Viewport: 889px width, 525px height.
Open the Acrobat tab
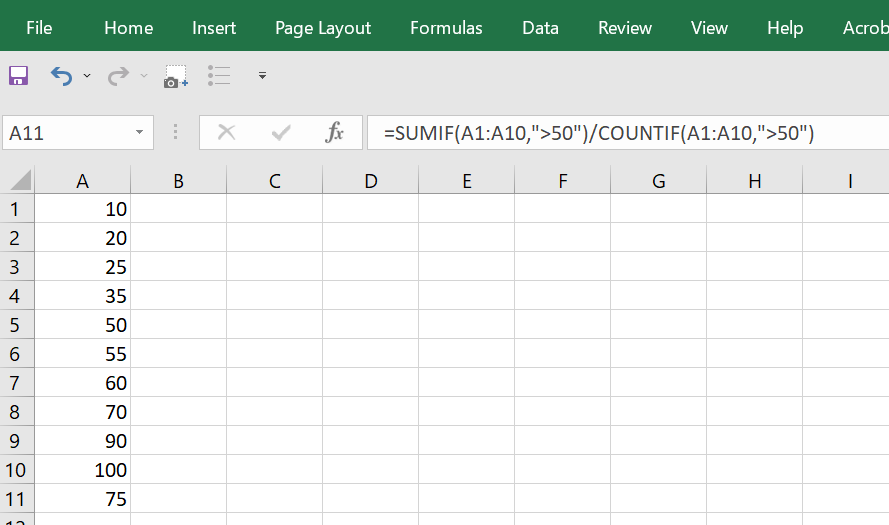click(865, 28)
